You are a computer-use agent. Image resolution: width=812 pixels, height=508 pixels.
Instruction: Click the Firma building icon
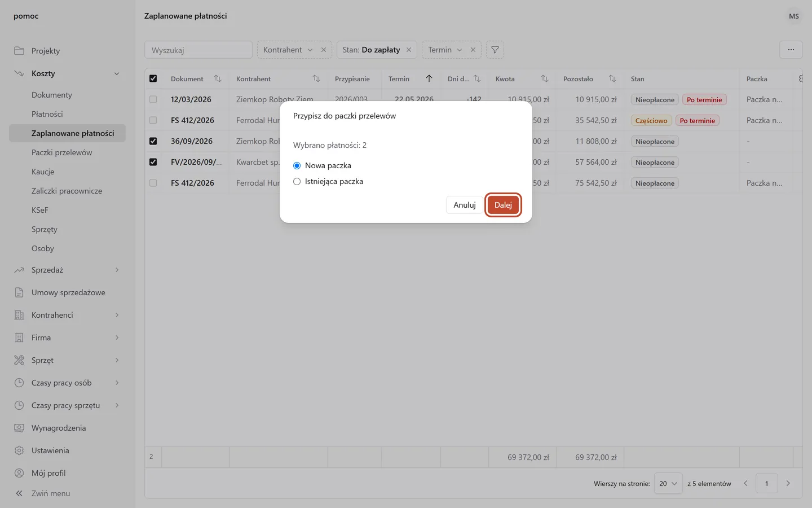click(19, 338)
